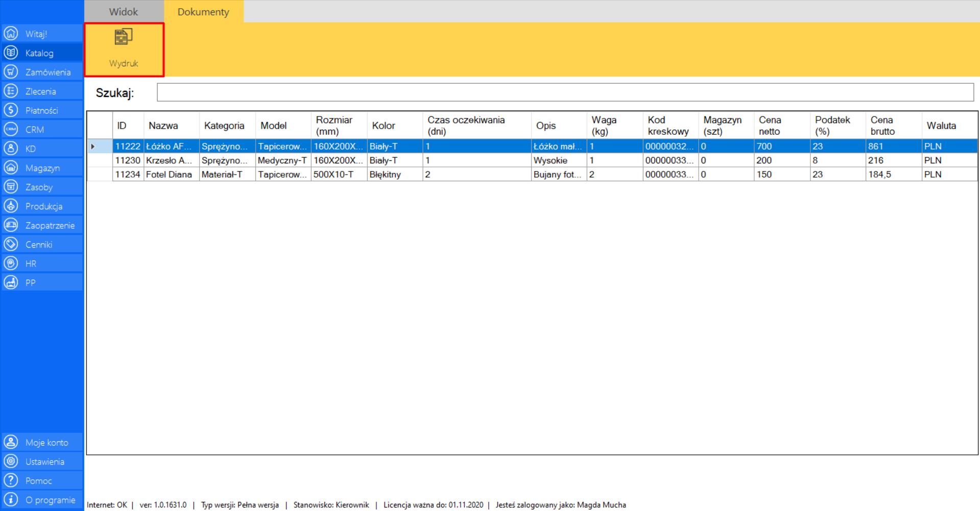
Task: Click the Pomoc question mark icon
Action: pos(11,481)
